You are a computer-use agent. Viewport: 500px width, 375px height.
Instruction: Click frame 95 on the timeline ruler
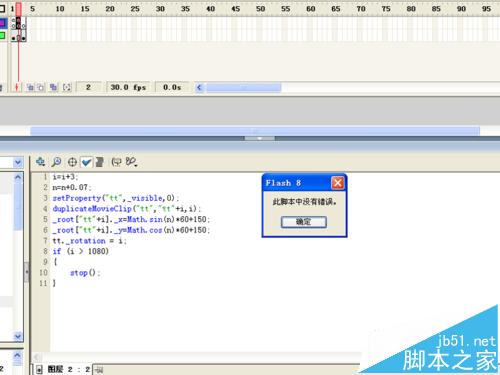click(486, 9)
